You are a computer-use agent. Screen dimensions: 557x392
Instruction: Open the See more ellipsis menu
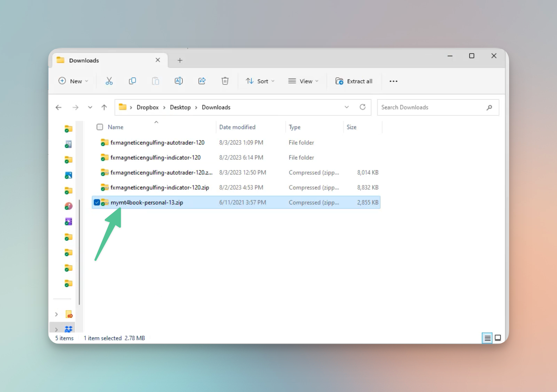[393, 81]
